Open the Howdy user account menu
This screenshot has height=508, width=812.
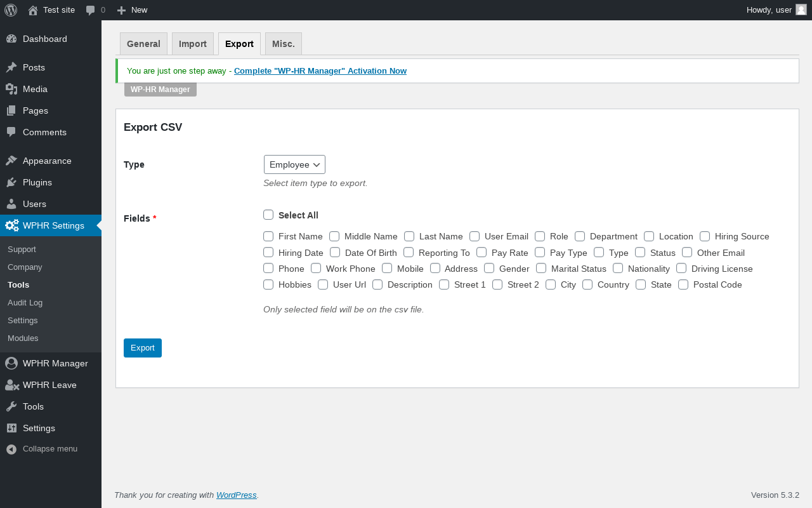(x=776, y=10)
